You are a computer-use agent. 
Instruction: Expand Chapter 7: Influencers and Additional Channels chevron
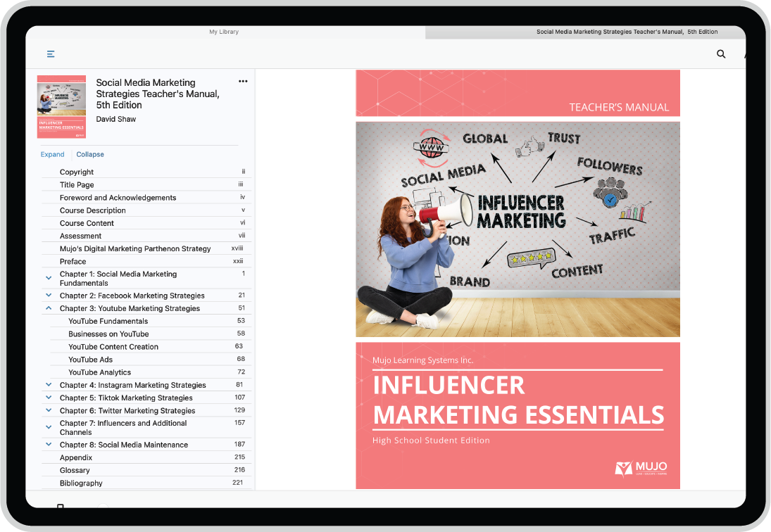pyautogui.click(x=49, y=427)
